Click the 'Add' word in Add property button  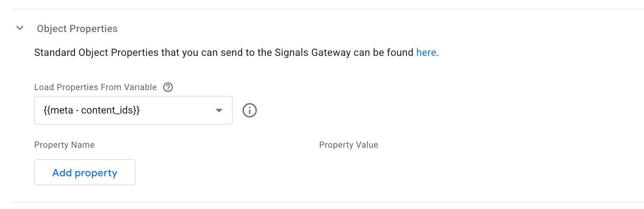(x=62, y=173)
